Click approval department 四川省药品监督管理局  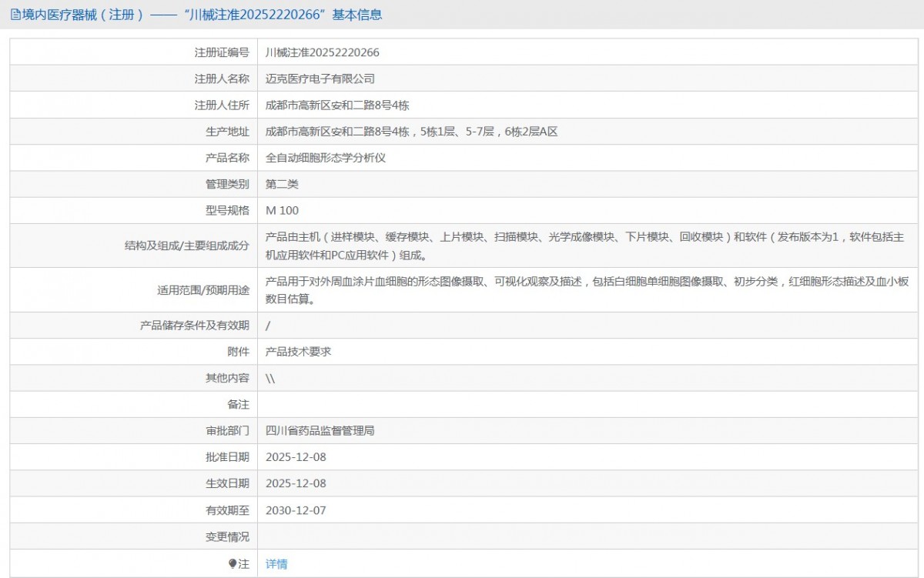point(320,431)
